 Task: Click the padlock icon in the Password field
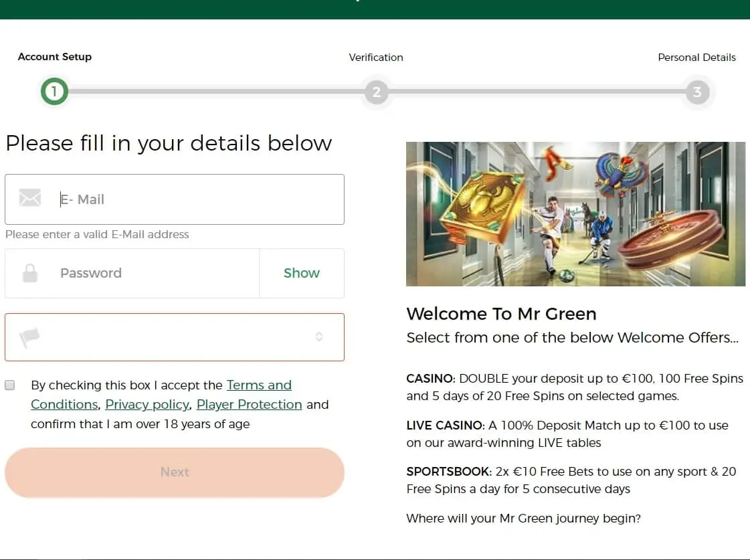30,273
